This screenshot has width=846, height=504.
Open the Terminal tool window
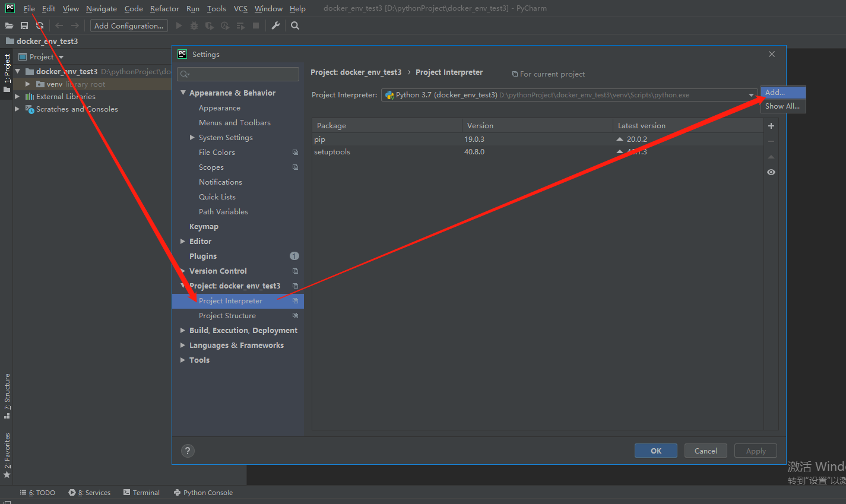coord(141,492)
